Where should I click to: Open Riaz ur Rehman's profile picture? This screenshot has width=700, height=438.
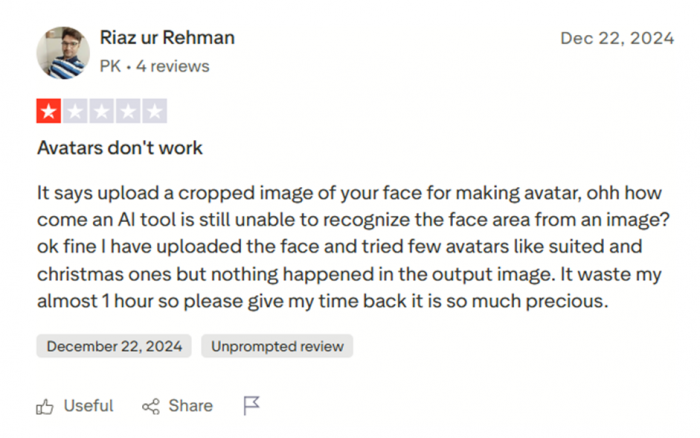63,53
